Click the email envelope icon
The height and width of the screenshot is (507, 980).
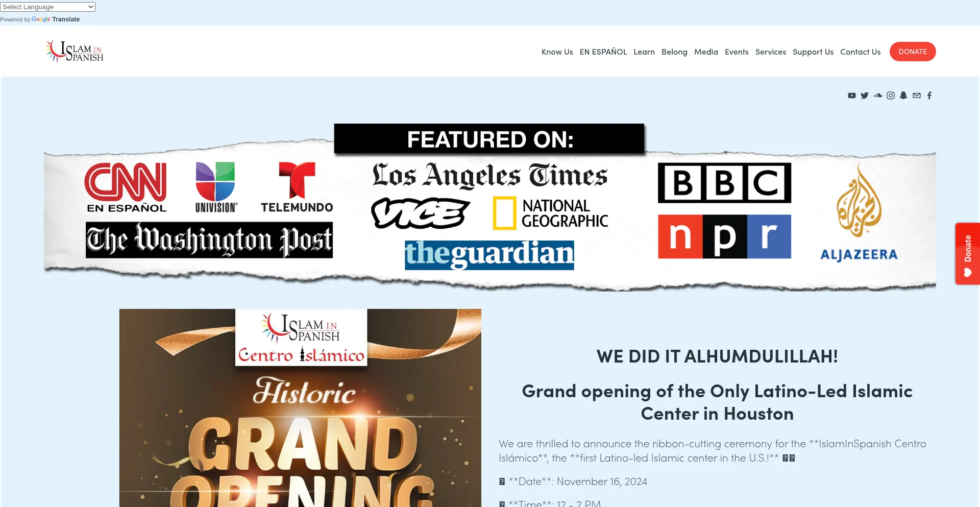pos(917,95)
